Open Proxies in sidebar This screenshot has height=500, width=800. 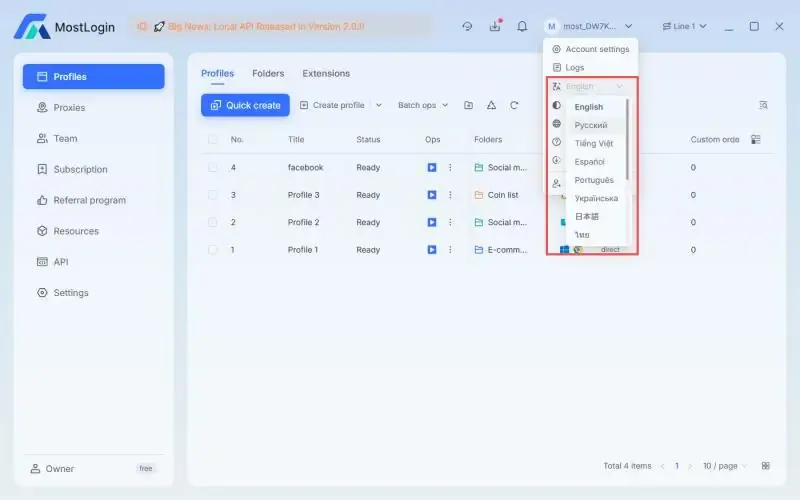93,108
